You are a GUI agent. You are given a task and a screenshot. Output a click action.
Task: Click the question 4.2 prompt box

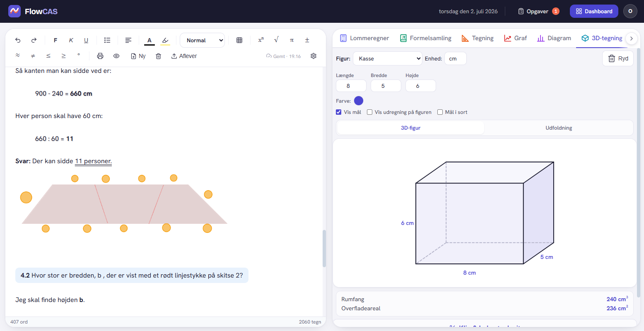[x=132, y=275]
